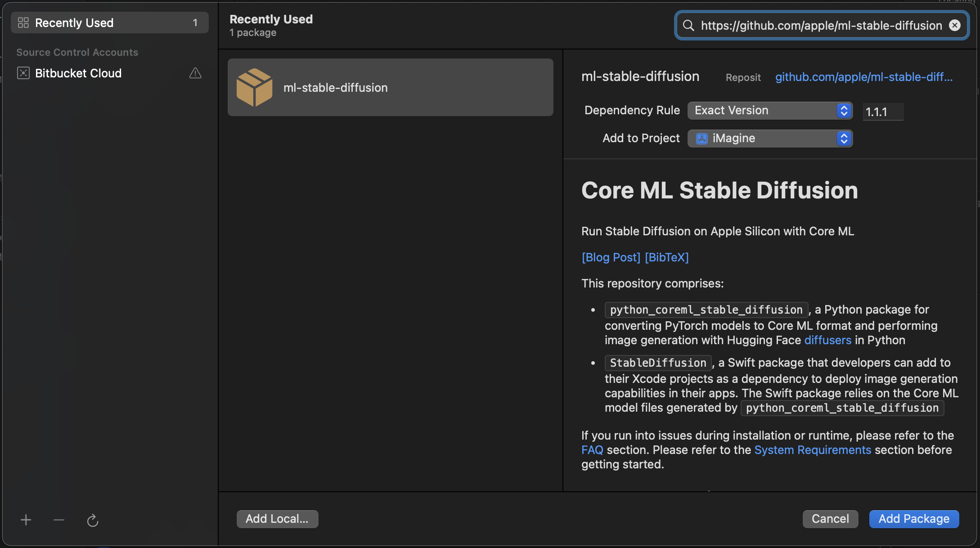Open the FAQ link

pyautogui.click(x=592, y=450)
